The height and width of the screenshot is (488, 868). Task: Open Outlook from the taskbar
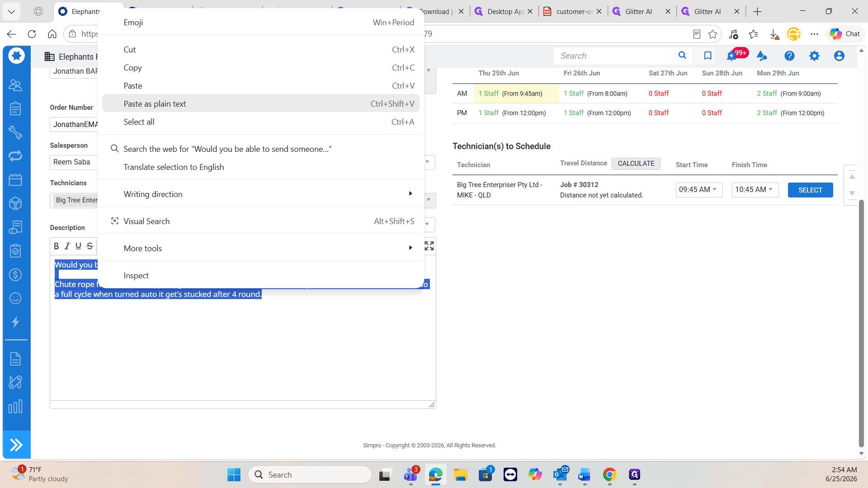[x=560, y=474]
